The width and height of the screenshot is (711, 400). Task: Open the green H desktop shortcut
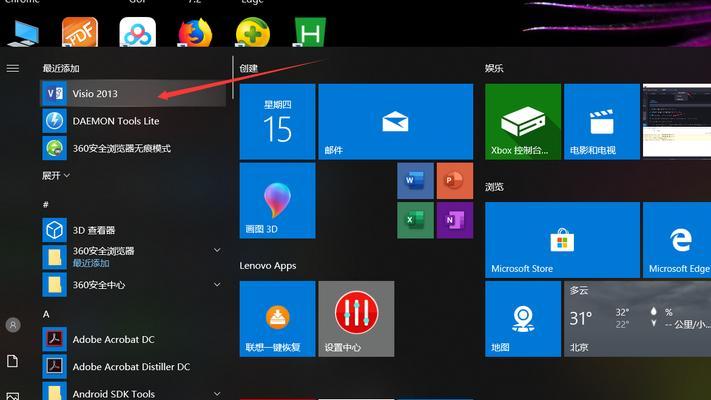coord(310,32)
